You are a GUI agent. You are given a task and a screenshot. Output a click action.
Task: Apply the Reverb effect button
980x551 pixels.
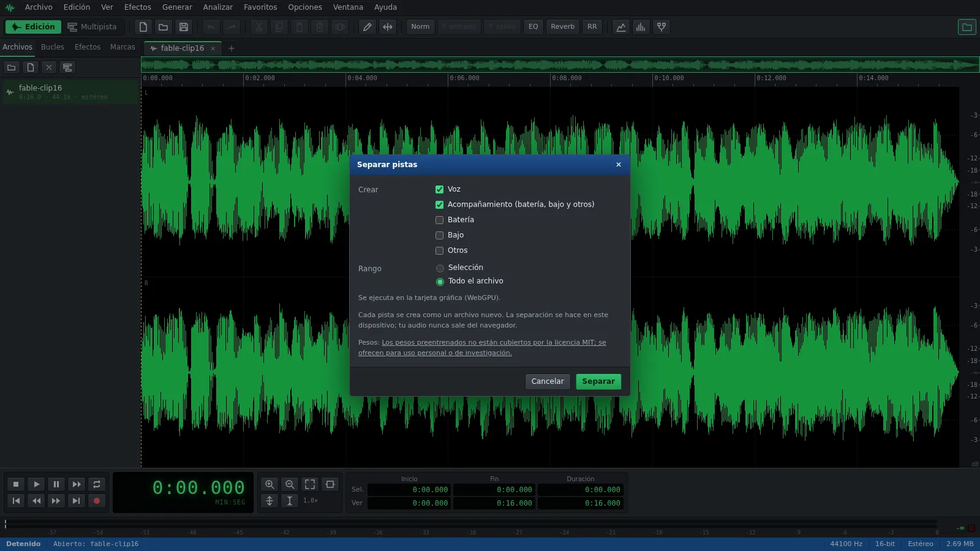(x=562, y=27)
